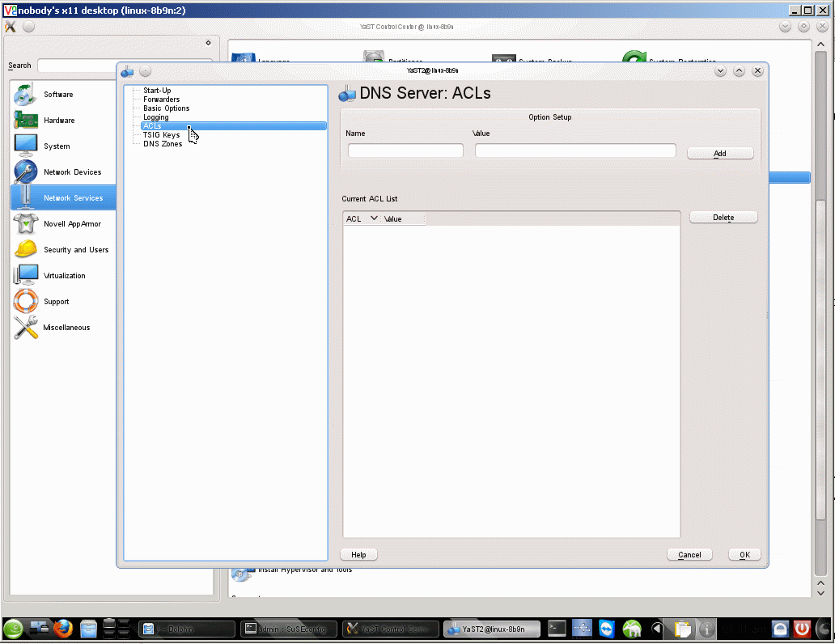Click the Value column header in ACL list
Screen dimensions: 835x644
[403, 219]
